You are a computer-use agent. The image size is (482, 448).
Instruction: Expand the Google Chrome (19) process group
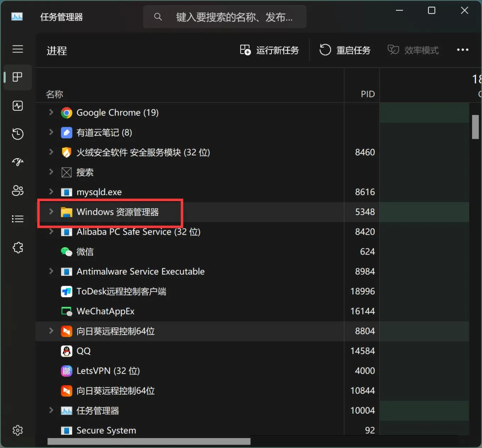51,112
